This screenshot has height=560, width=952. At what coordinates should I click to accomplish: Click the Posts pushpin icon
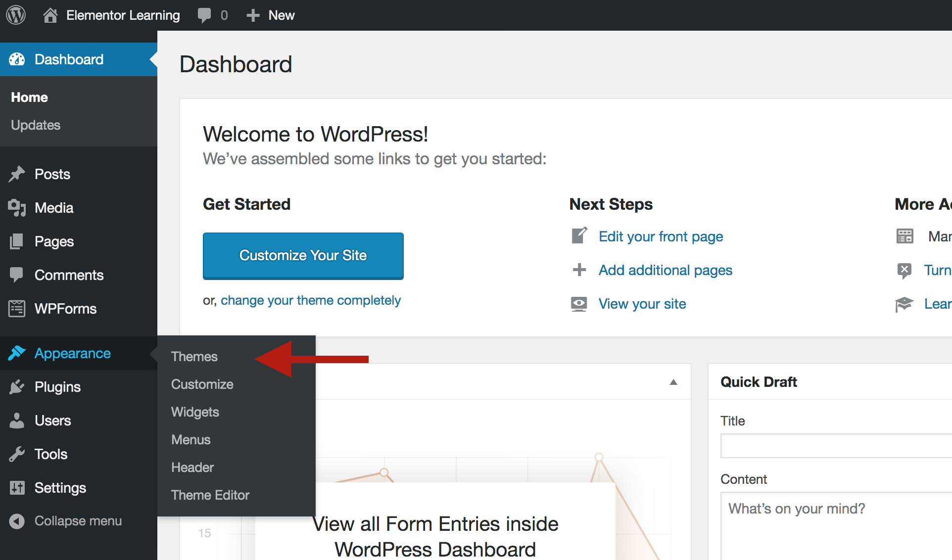point(17,174)
